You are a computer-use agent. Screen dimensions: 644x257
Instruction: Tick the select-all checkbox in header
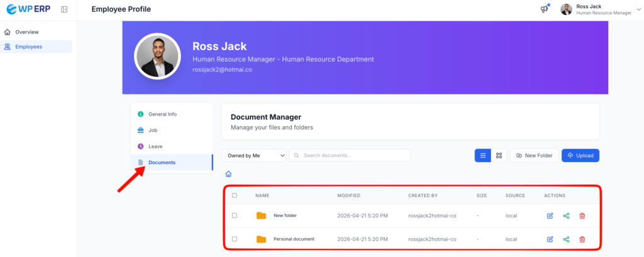coord(235,195)
